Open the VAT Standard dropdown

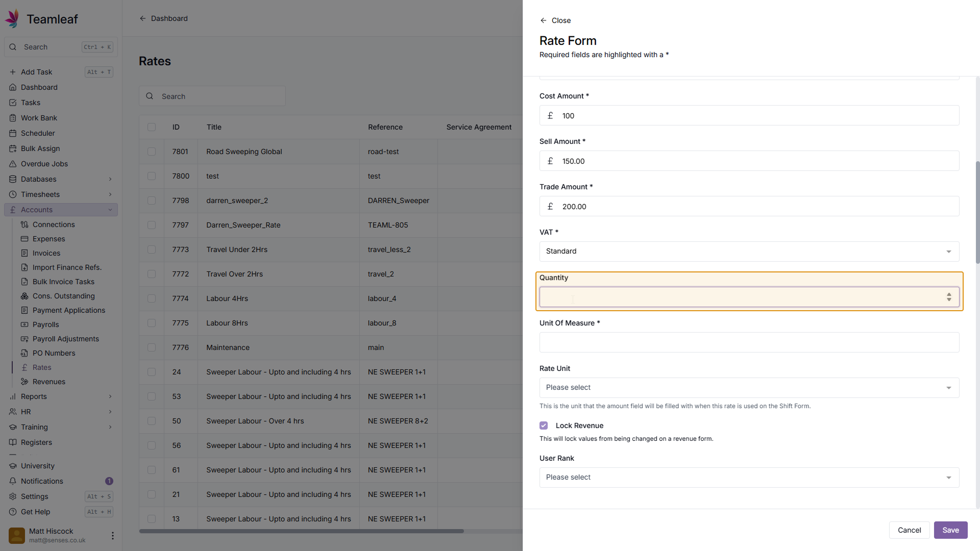coord(749,252)
